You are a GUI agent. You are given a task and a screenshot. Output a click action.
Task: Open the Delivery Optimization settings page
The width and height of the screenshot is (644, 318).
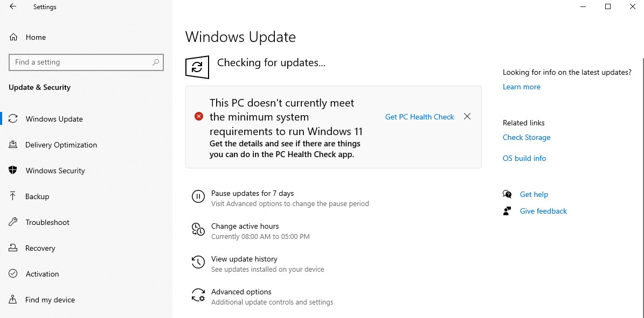click(61, 145)
